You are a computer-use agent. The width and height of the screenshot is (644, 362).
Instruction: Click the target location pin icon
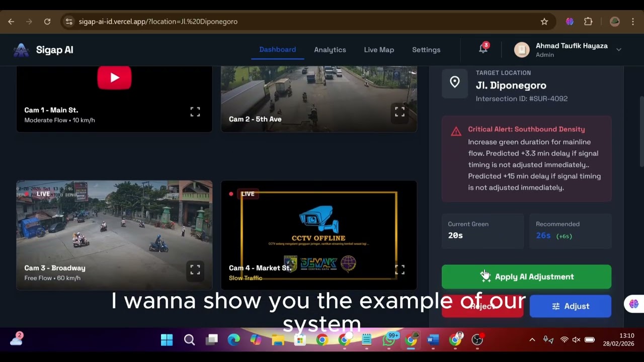(x=455, y=82)
